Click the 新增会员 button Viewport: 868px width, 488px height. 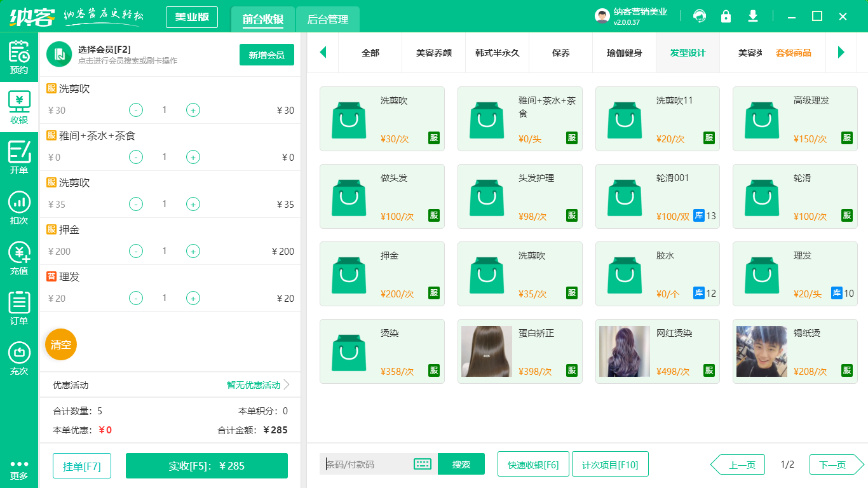(x=267, y=55)
